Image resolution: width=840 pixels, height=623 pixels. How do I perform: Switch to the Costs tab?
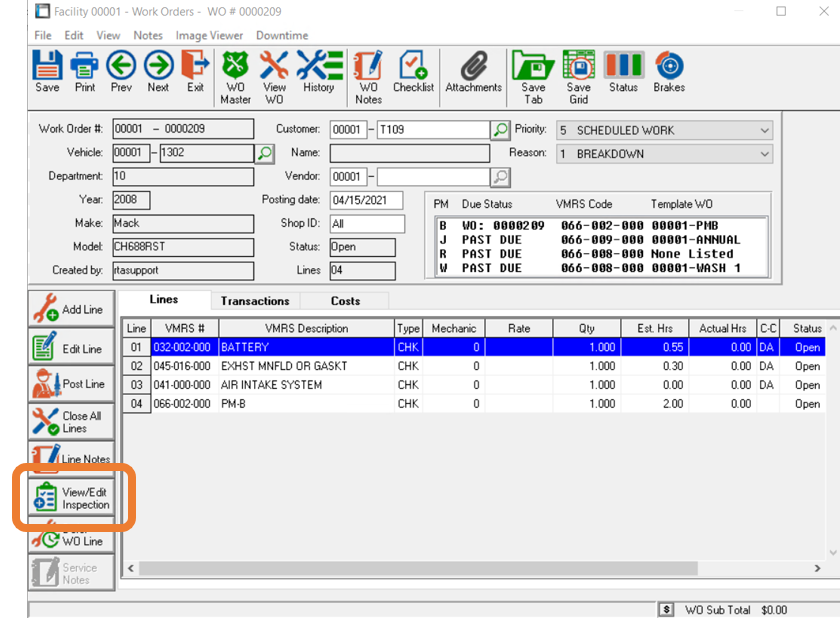[x=345, y=301]
